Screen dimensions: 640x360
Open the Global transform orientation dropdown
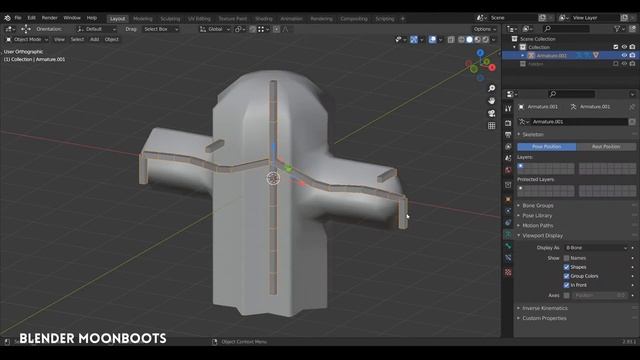pos(215,29)
